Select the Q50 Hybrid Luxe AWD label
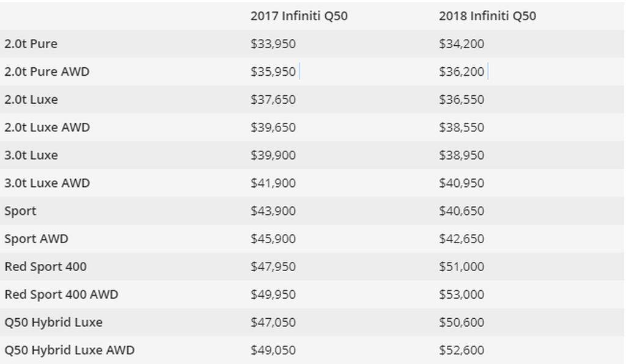The image size is (626, 364). [69, 350]
